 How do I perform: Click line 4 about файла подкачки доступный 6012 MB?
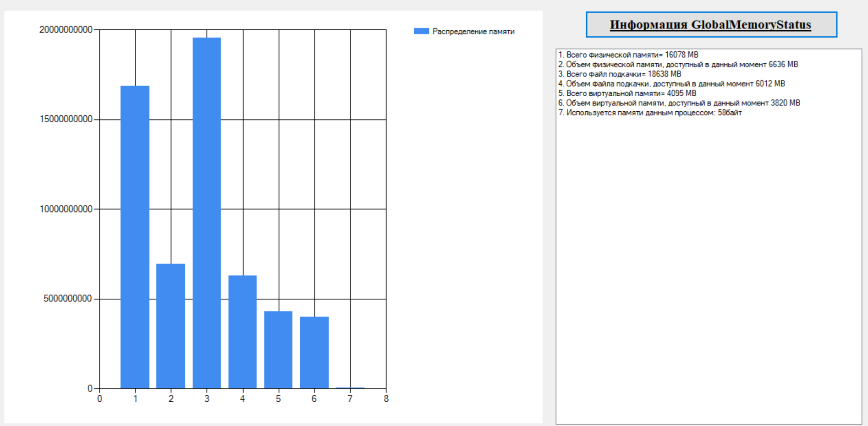[x=671, y=84]
